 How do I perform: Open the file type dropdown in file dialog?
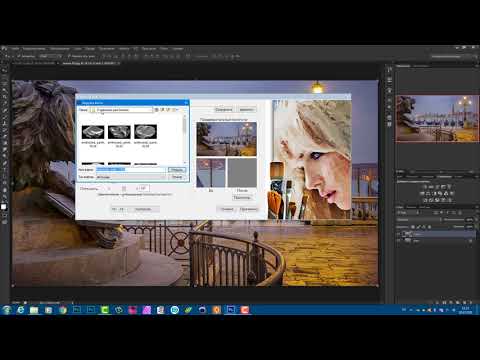[x=131, y=177]
